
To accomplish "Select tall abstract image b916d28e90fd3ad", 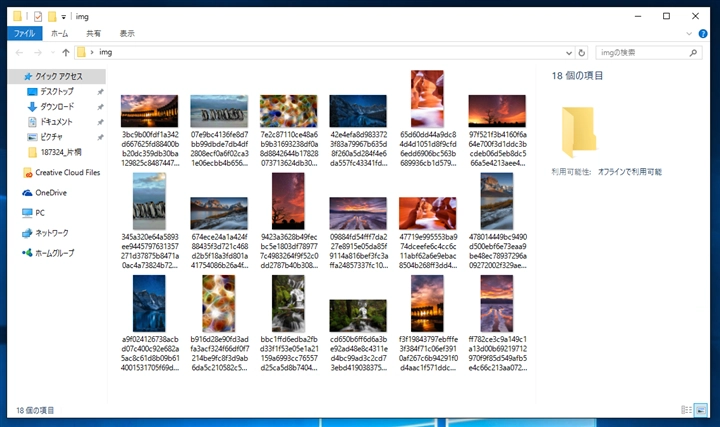I will (219, 303).
